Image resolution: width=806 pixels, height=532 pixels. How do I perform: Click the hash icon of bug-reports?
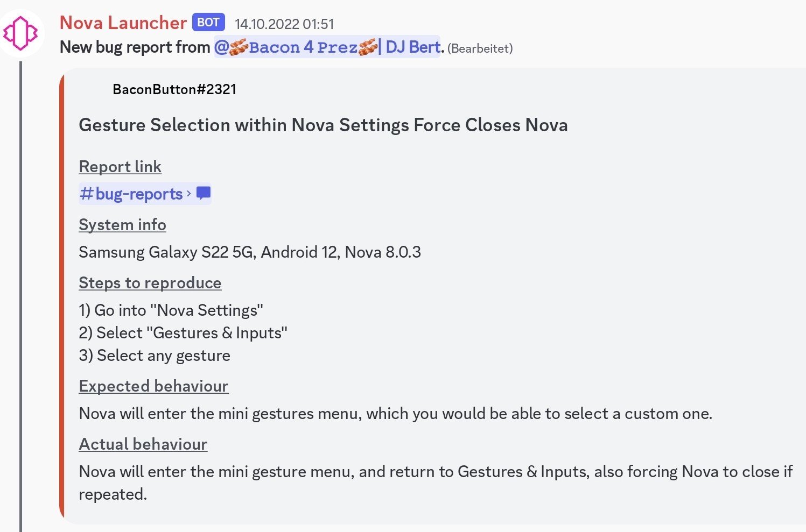(86, 194)
